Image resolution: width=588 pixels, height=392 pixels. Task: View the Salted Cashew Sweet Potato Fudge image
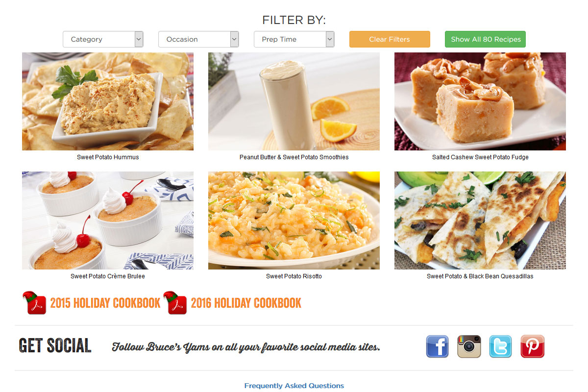[480, 101]
